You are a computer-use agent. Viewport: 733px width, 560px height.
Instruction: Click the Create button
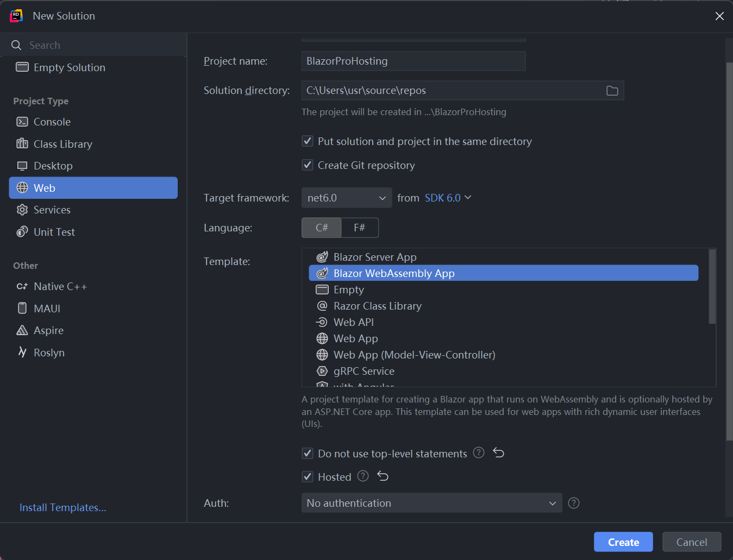[623, 542]
